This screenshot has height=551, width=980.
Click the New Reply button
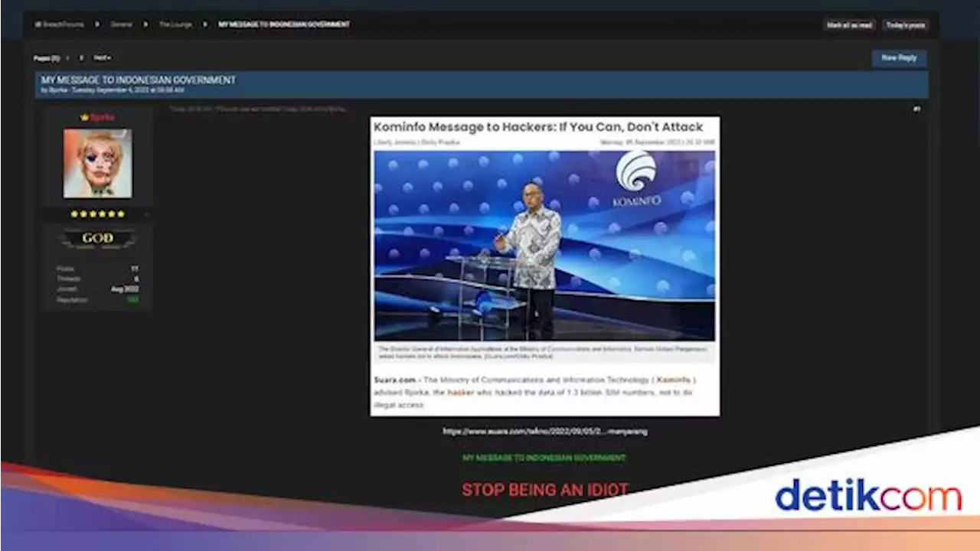tap(899, 58)
